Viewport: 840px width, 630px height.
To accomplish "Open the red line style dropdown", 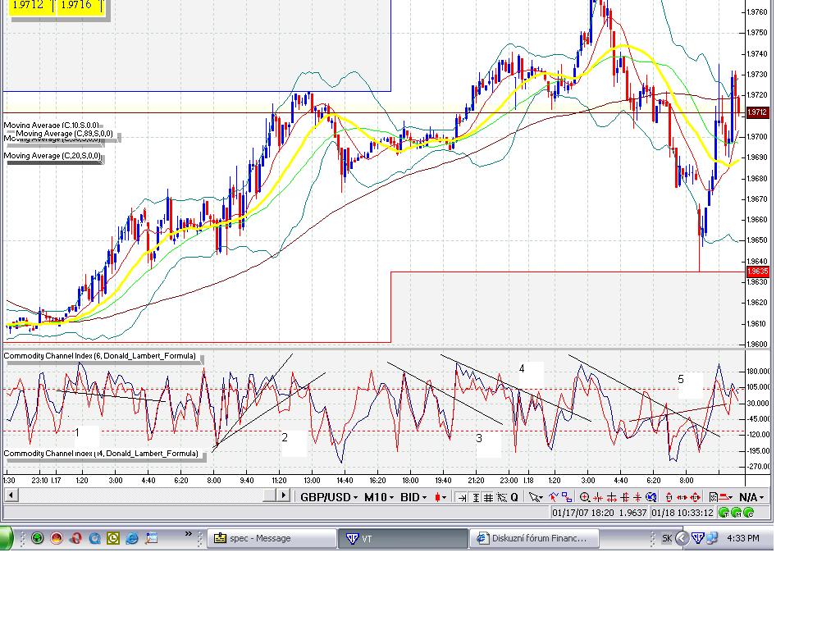I will pos(725,498).
